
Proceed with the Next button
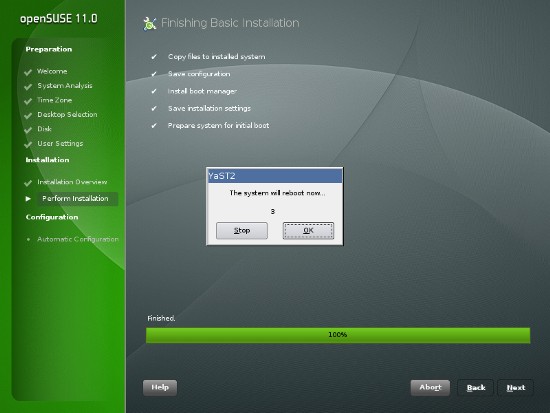click(516, 388)
